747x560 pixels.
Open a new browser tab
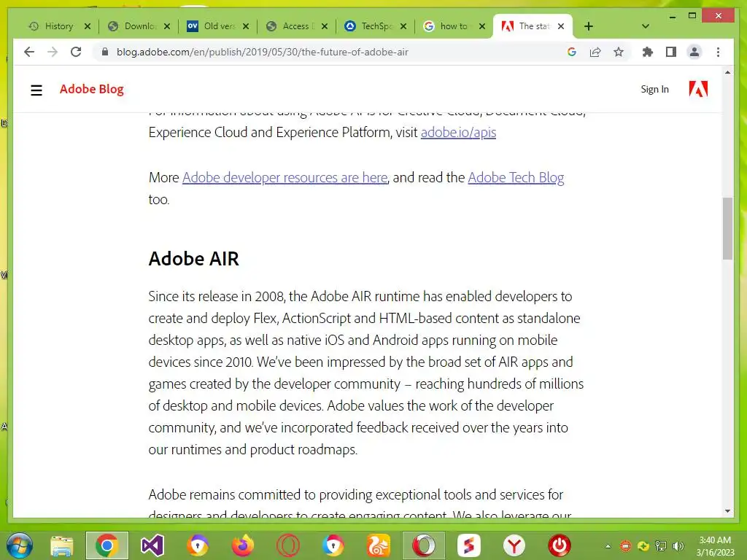pyautogui.click(x=589, y=27)
